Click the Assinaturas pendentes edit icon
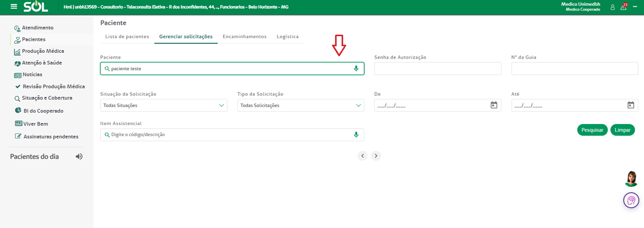 [18, 137]
